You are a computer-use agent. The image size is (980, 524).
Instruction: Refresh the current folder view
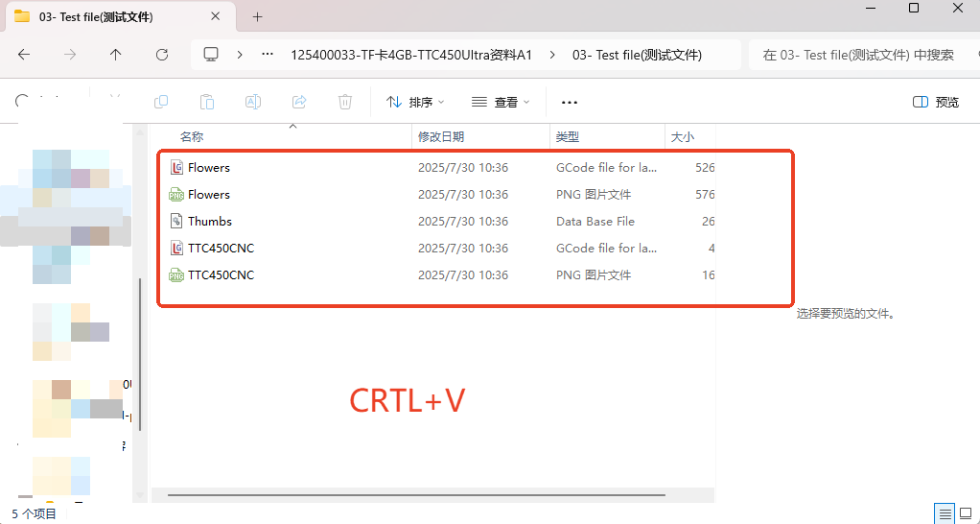(x=162, y=55)
